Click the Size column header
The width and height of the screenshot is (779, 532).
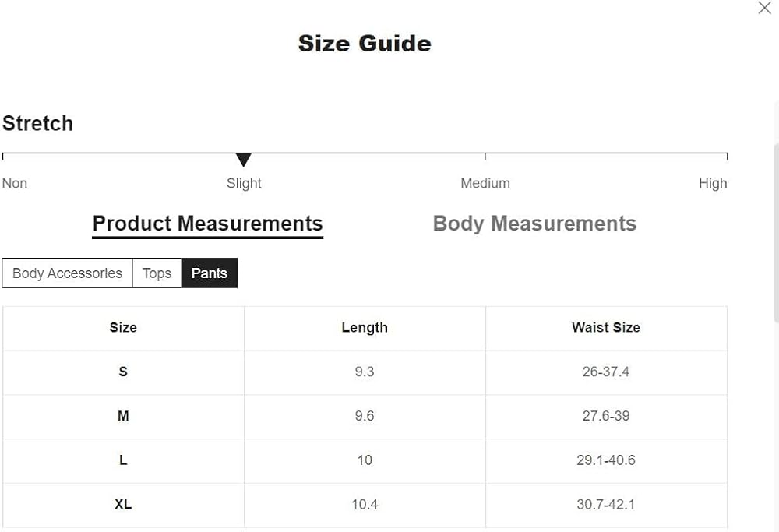click(x=123, y=328)
